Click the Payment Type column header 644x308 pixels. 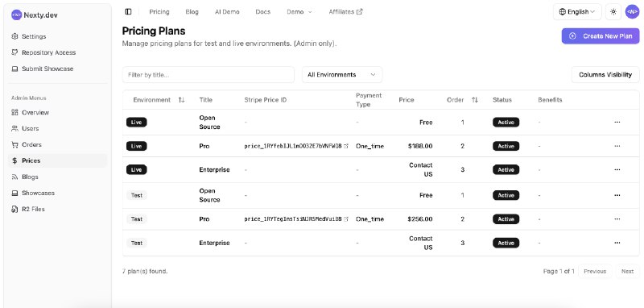tap(369, 100)
